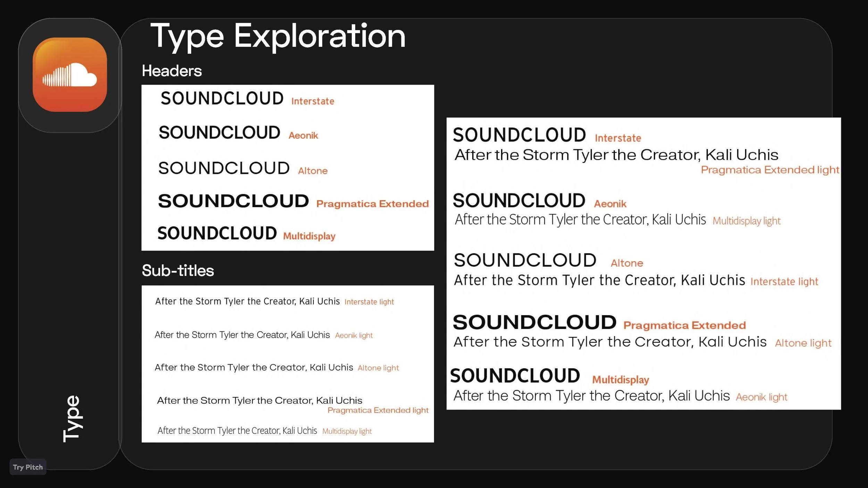Screen dimensions: 868x488
Task: Click the Altone label in Headers panel
Action: (x=312, y=171)
